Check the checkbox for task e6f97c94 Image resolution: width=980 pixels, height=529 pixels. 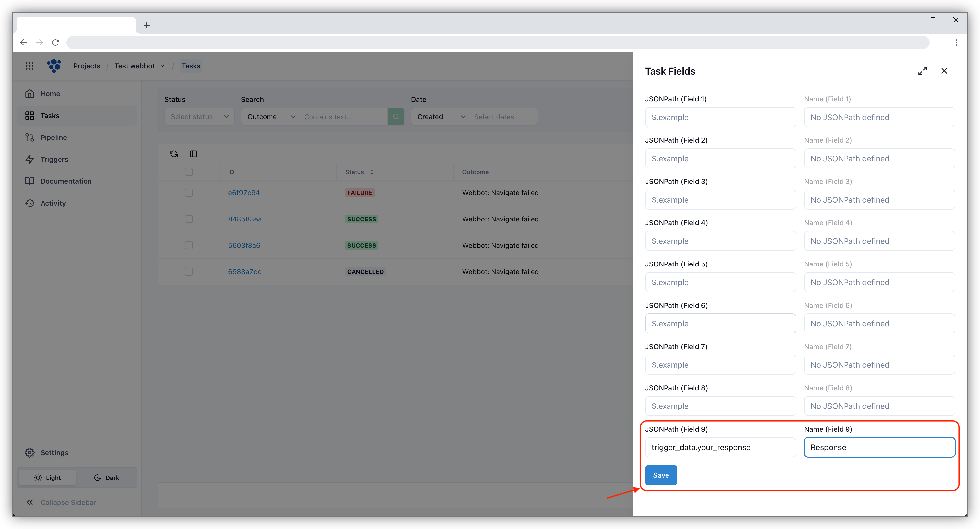coord(189,192)
